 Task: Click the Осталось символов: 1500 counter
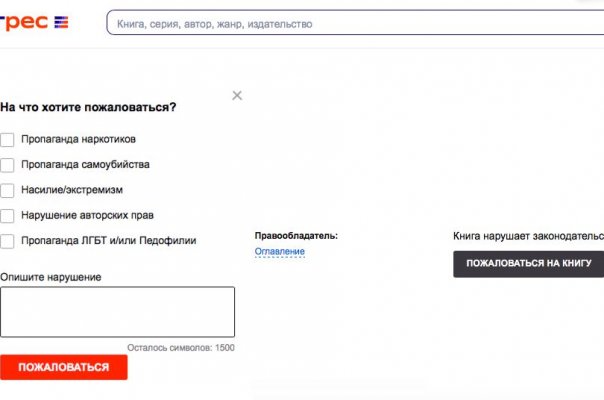tap(181, 348)
